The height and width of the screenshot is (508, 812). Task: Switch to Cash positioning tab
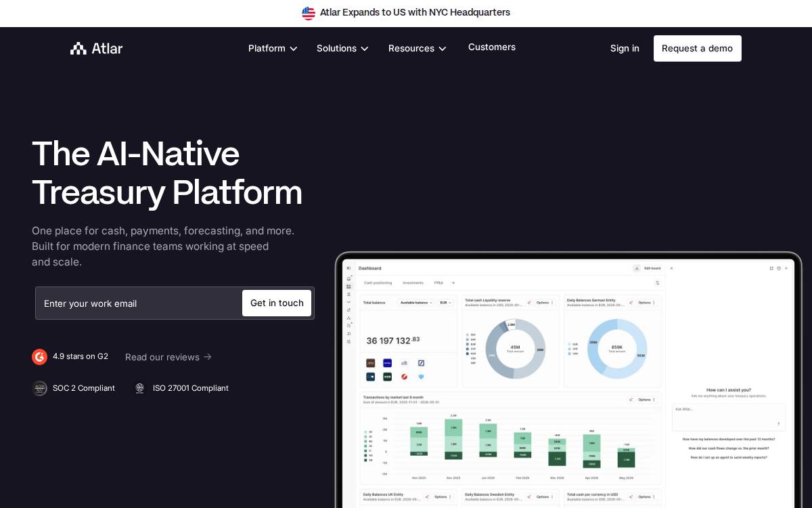click(378, 282)
